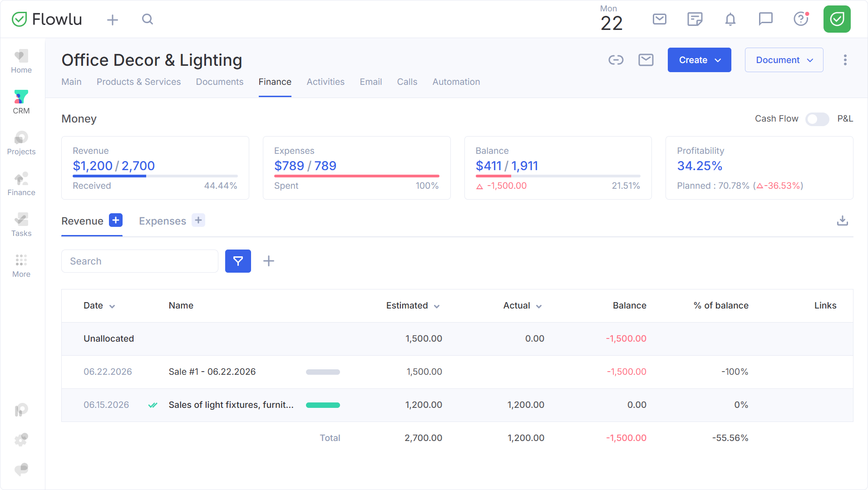Switch to Products & Services tab

click(138, 82)
